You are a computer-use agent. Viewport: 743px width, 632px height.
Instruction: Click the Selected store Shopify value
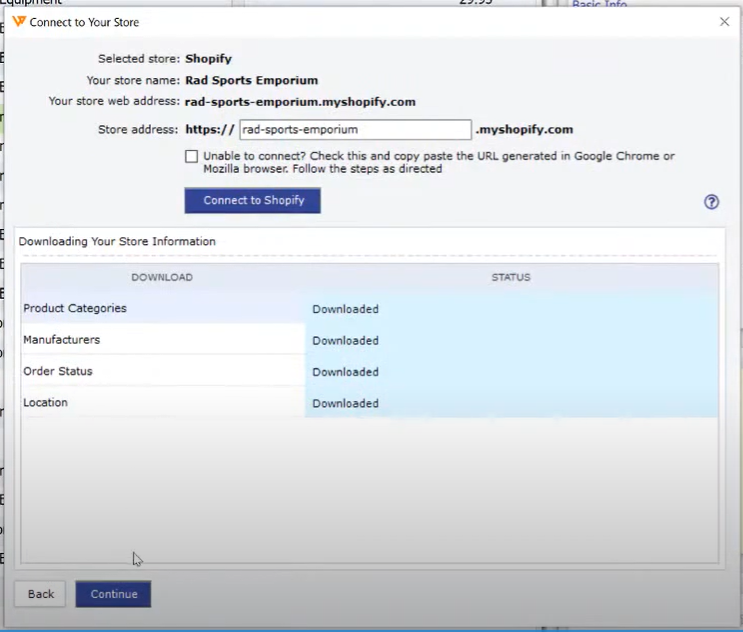click(208, 59)
